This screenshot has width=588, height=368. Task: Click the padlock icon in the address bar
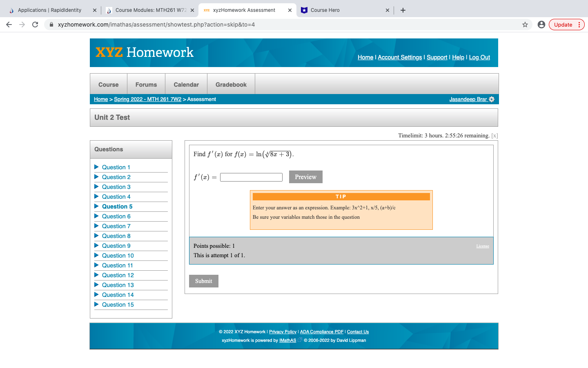(x=51, y=25)
